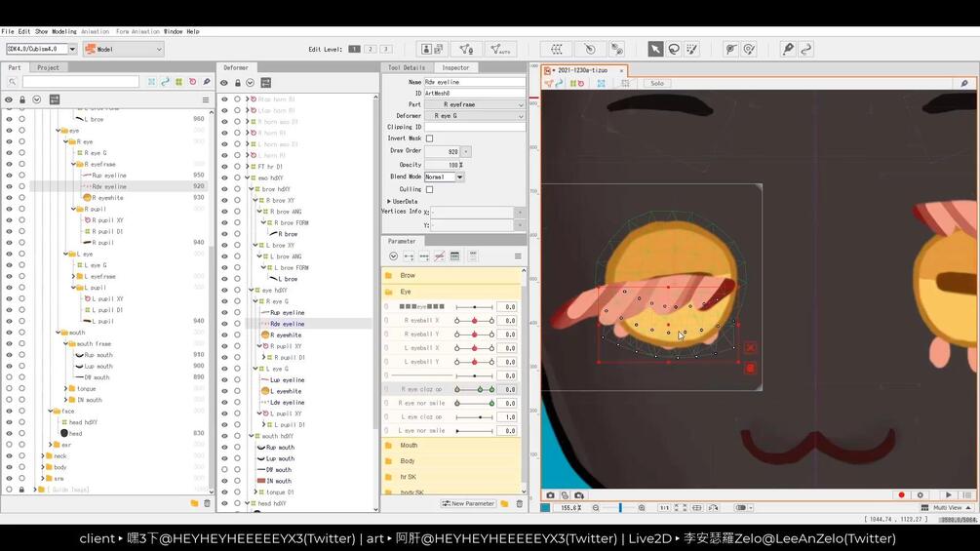980x551 pixels.
Task: Click the 1:1 zoom reset button
Action: coord(664,508)
